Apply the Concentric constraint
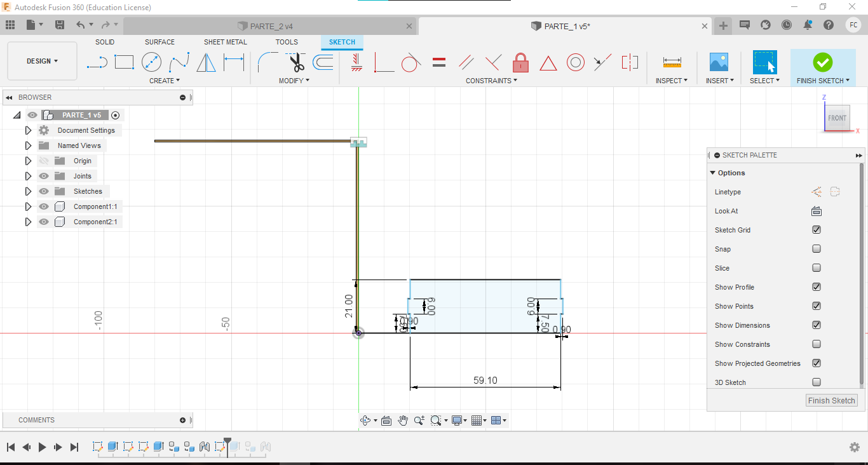 [x=575, y=62]
